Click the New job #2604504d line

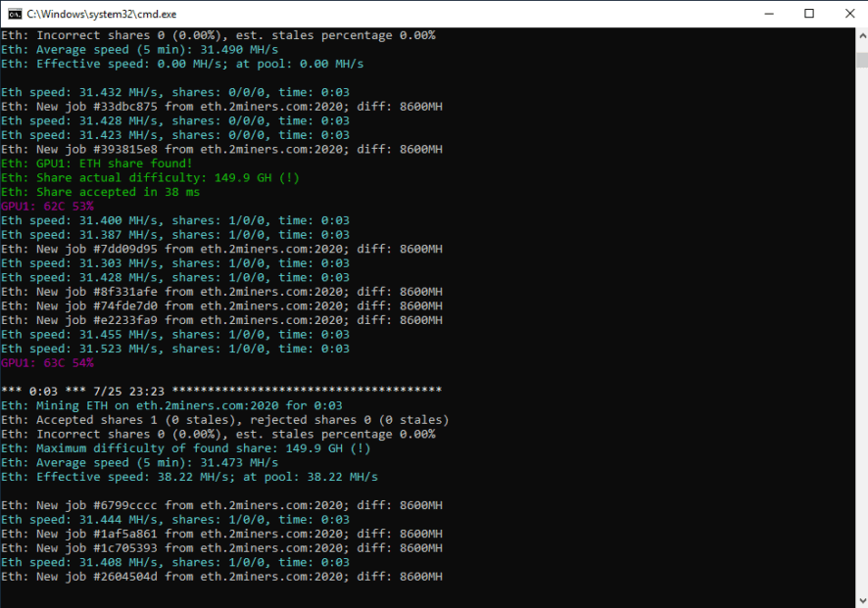221,577
